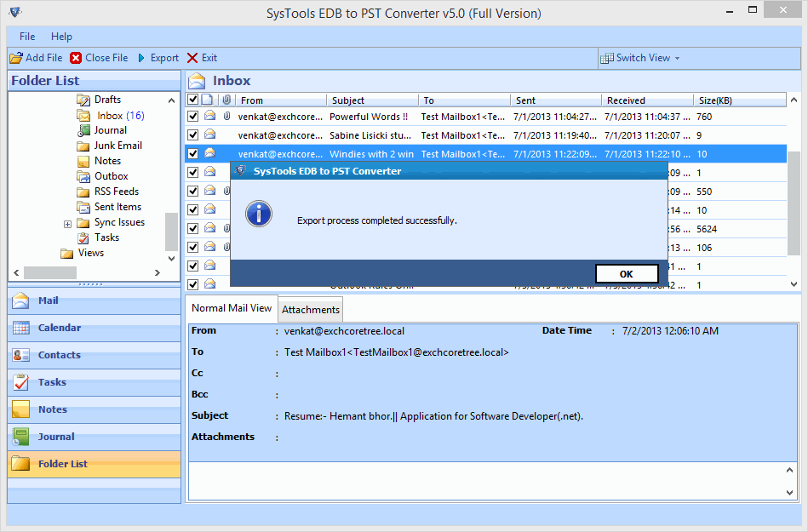Open the Tasks navigation pane icon
Screen dimensions: 808x532
20,382
